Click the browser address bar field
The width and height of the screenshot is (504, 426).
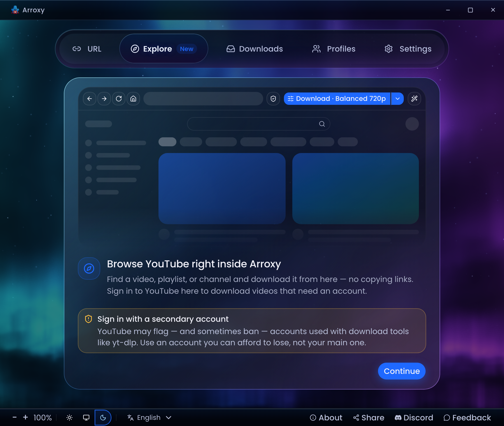click(x=203, y=99)
